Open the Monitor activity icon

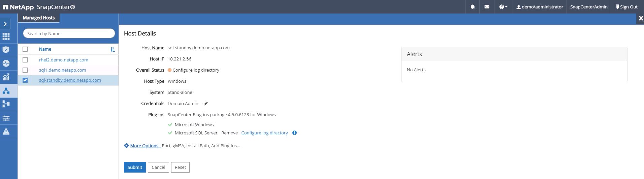6,63
